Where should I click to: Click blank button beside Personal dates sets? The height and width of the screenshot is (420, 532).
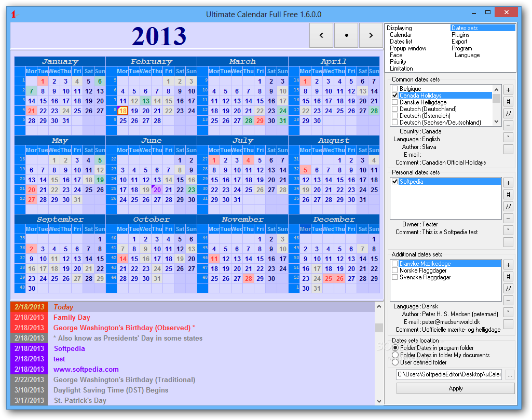click(508, 242)
